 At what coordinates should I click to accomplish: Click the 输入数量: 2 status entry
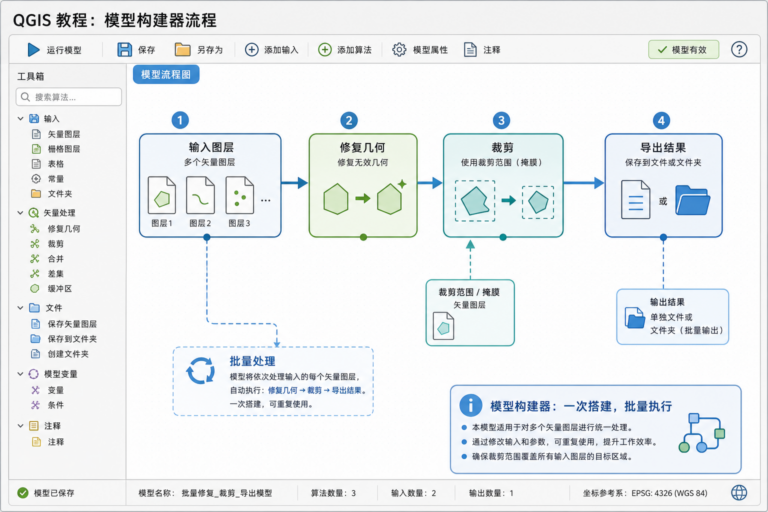pyautogui.click(x=413, y=493)
